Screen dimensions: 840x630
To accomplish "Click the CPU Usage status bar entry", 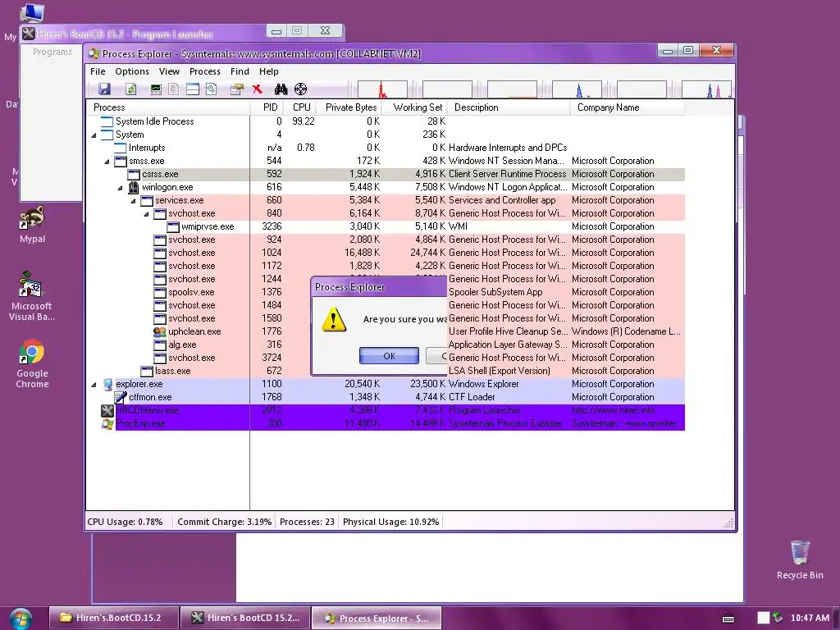I will [125, 522].
